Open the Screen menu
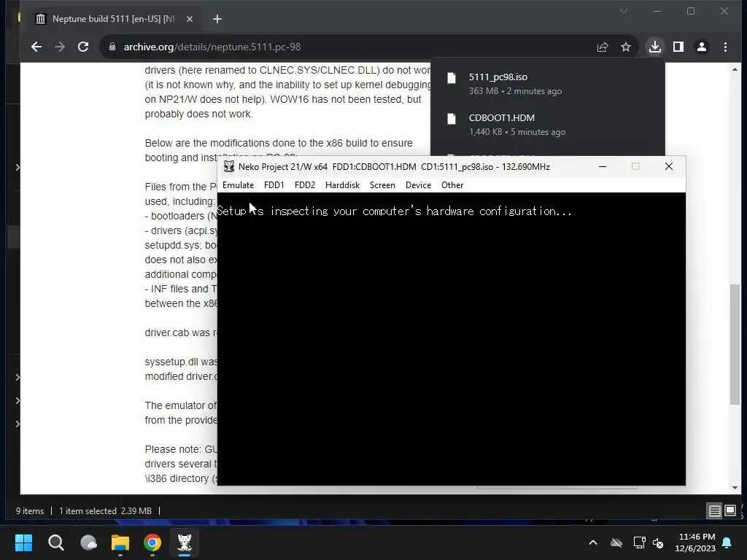 pyautogui.click(x=382, y=185)
